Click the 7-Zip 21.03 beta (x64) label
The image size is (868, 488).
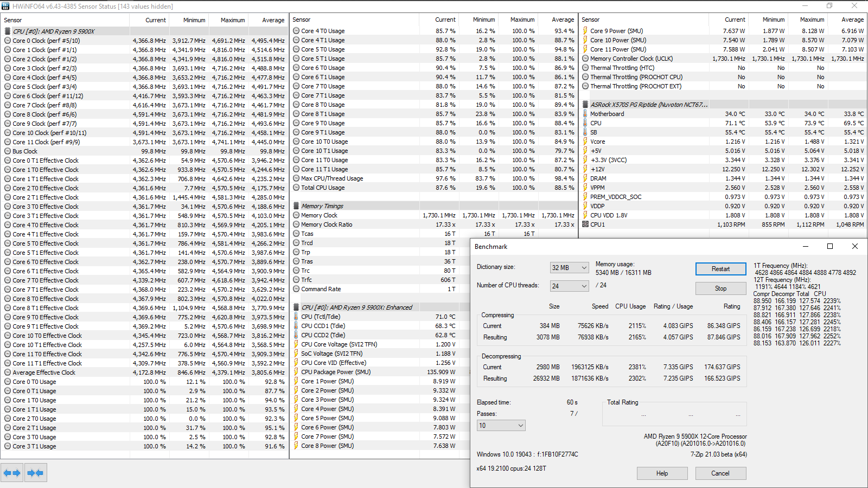718,454
